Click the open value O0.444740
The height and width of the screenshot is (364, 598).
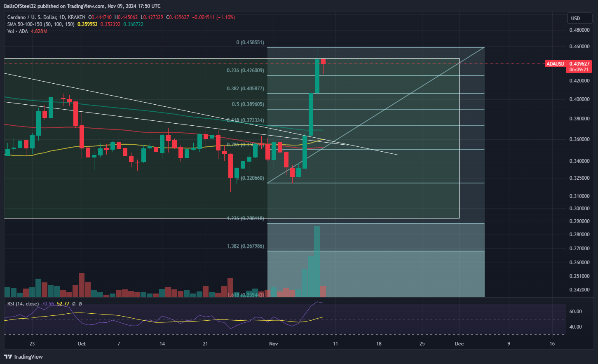pos(100,17)
